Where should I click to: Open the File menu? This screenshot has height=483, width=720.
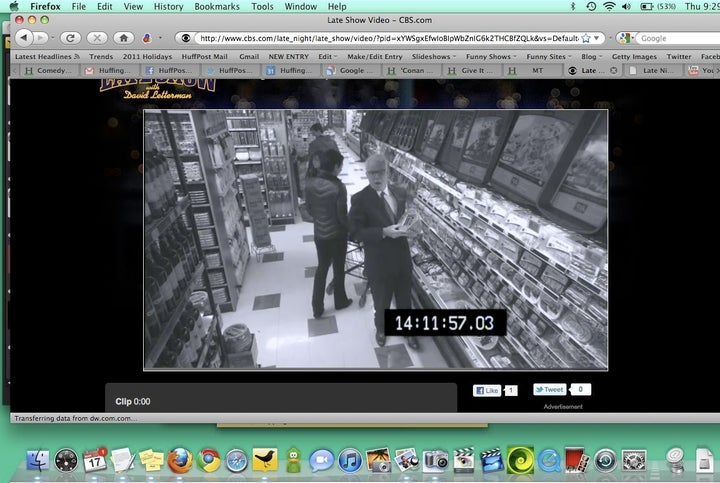pyautogui.click(x=79, y=6)
